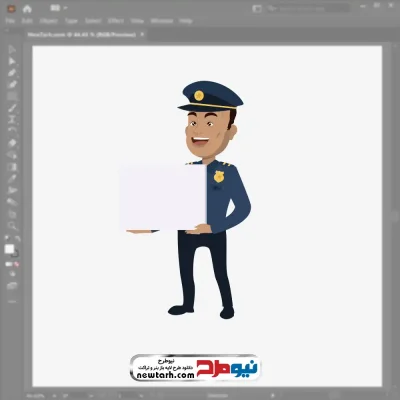This screenshot has width=400, height=400.
Task: Click the white Fill color box
Action: [x=9, y=249]
